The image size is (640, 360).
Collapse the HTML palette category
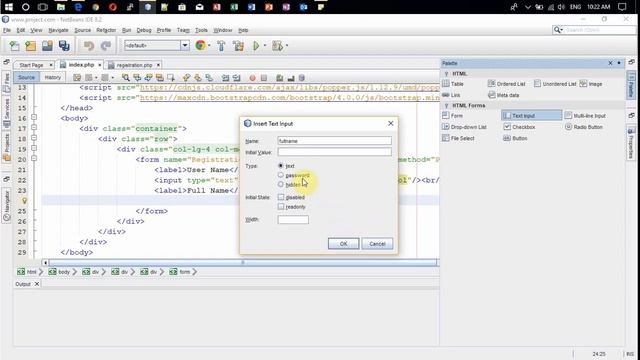click(x=446, y=74)
